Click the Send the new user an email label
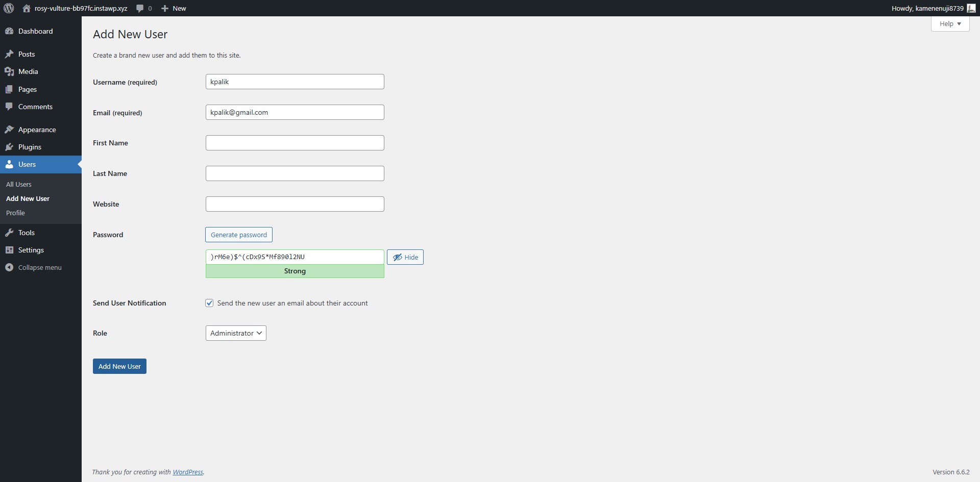The width and height of the screenshot is (980, 482). click(292, 303)
